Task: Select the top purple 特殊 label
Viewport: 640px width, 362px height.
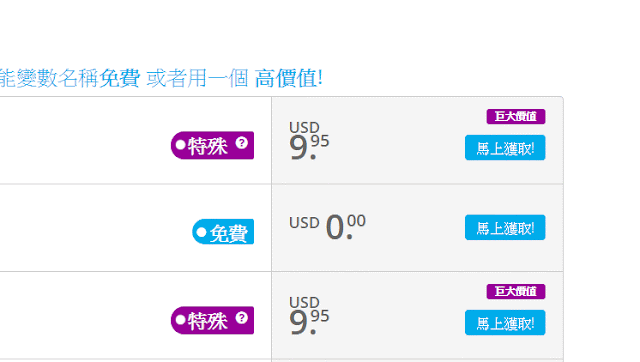Action: pyautogui.click(x=212, y=145)
